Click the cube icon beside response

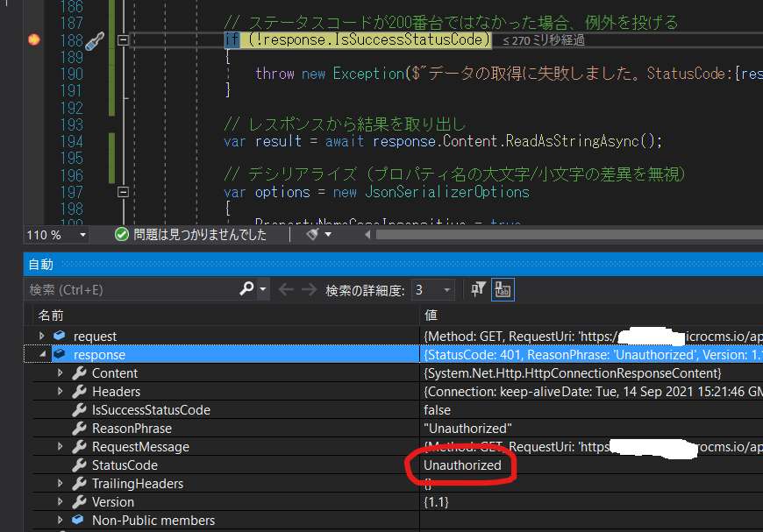click(60, 354)
